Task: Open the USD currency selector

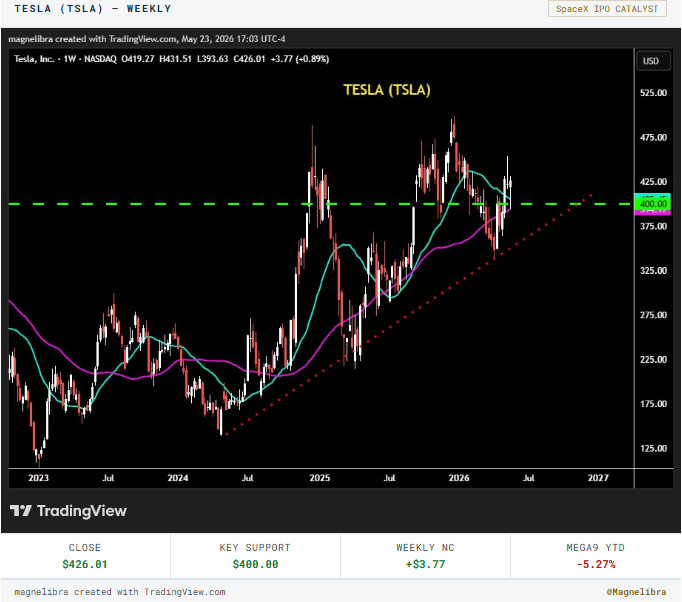Action: [653, 61]
